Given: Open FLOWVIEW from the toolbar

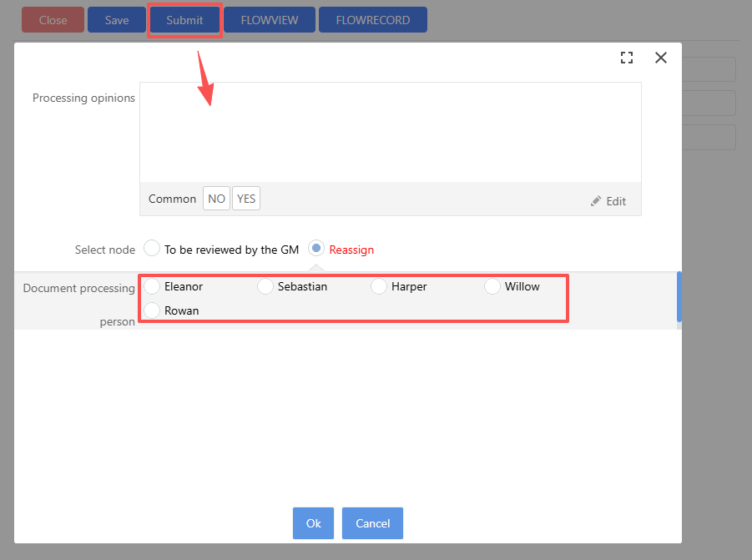Looking at the screenshot, I should pyautogui.click(x=269, y=20).
